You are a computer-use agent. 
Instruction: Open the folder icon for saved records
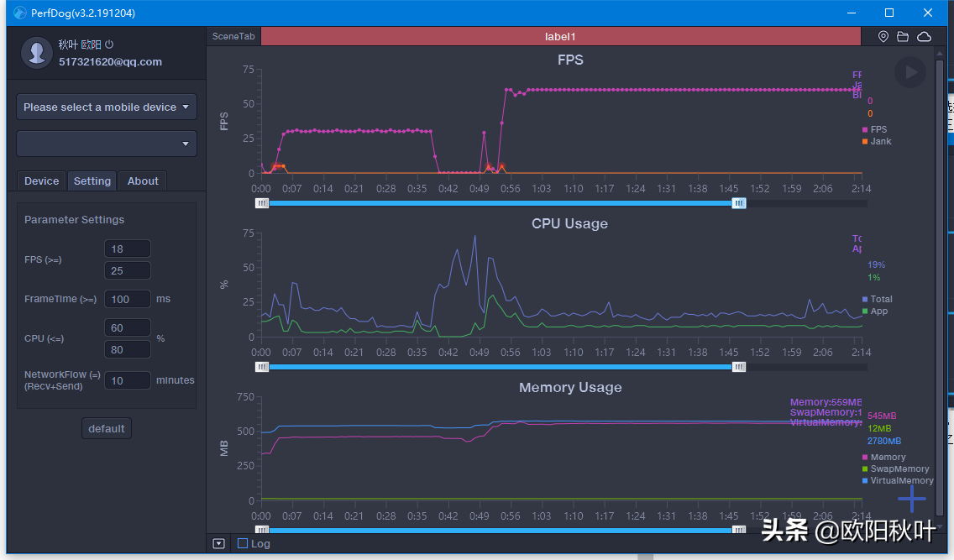(903, 36)
